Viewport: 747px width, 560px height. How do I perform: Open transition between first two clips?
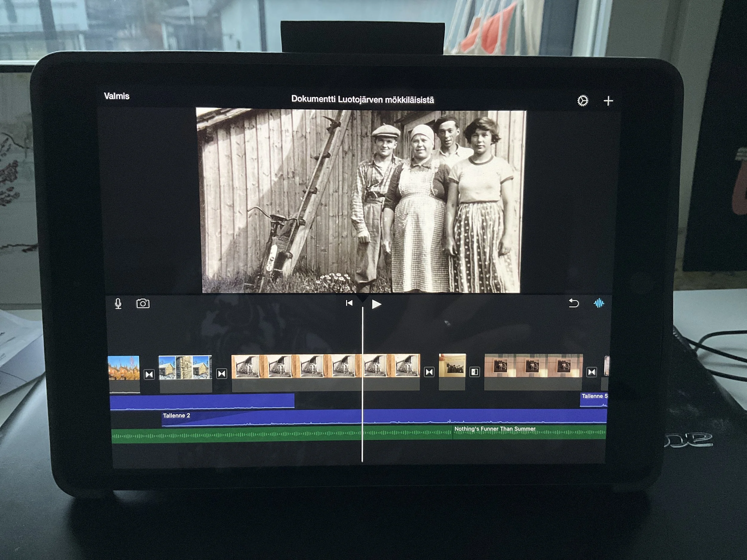click(149, 374)
